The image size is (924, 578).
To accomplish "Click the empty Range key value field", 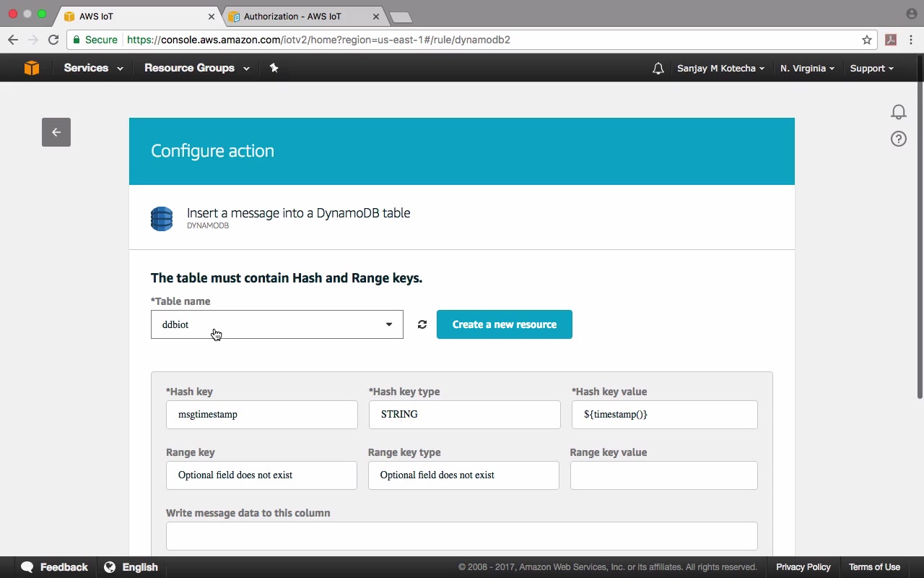I will (664, 475).
